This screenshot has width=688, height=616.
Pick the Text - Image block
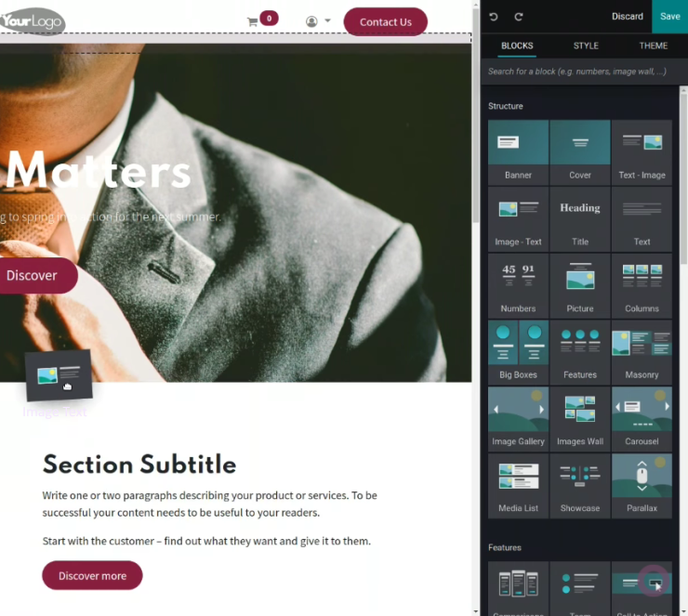click(x=642, y=152)
